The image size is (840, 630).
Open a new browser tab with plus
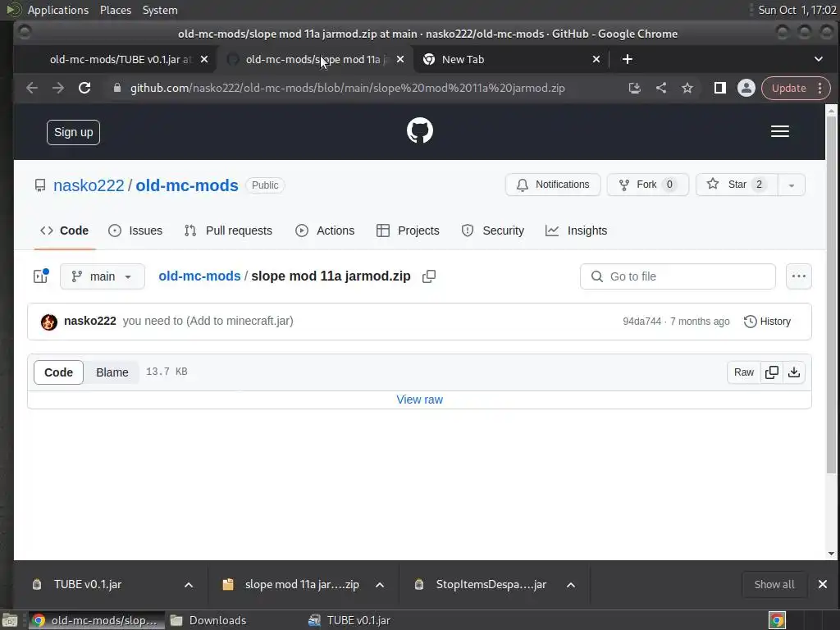coord(628,59)
